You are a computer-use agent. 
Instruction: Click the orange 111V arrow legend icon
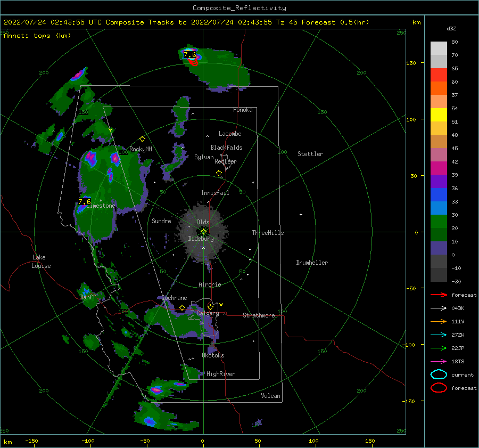[439, 321]
